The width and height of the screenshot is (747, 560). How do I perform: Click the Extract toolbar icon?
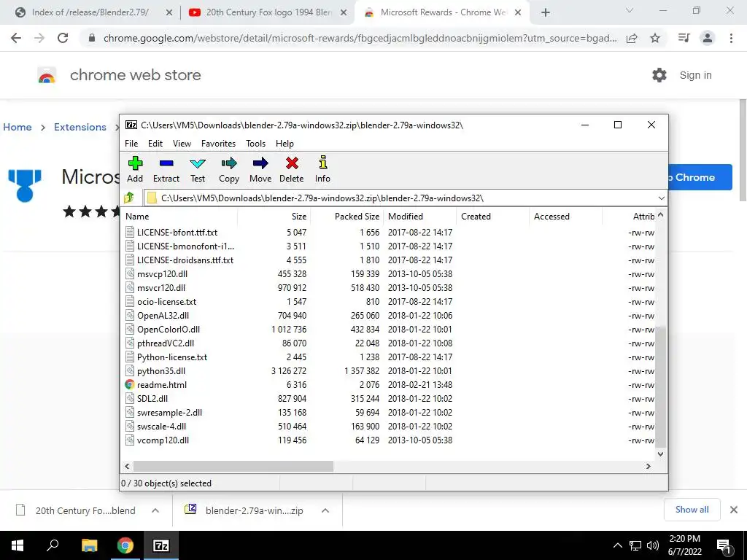(x=166, y=169)
